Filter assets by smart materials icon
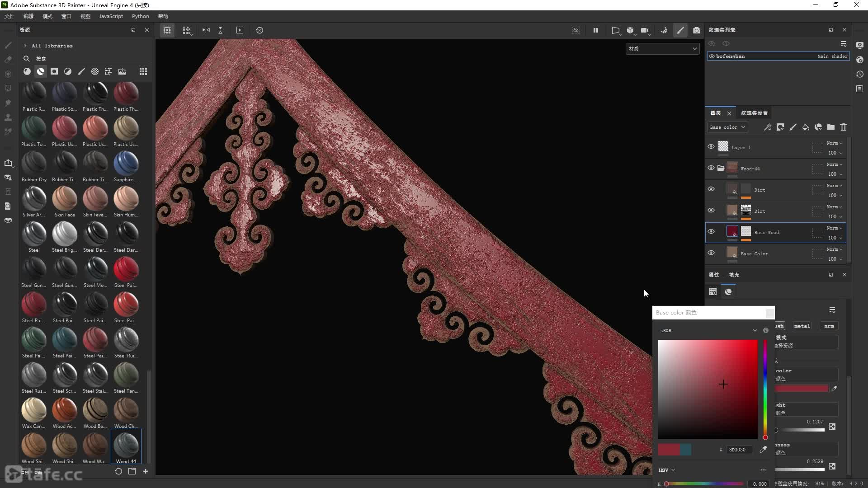 pos(41,71)
